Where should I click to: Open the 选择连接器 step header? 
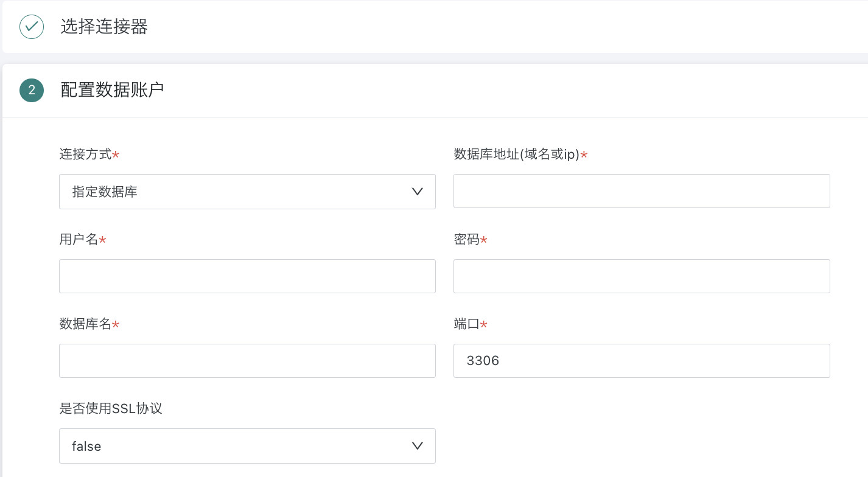pos(104,27)
